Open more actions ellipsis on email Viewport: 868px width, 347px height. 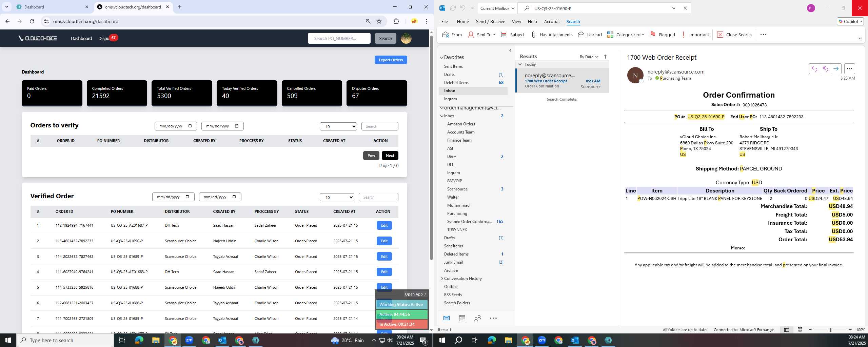coord(849,69)
